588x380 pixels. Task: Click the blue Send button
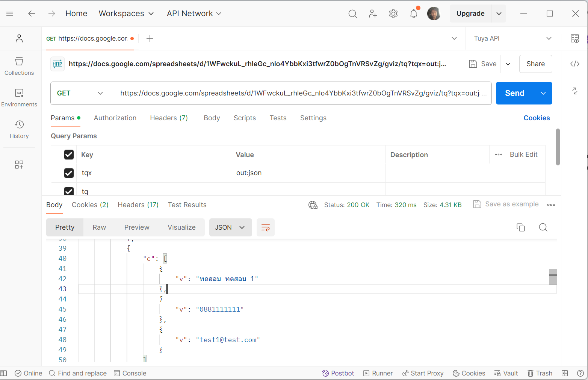tap(515, 93)
